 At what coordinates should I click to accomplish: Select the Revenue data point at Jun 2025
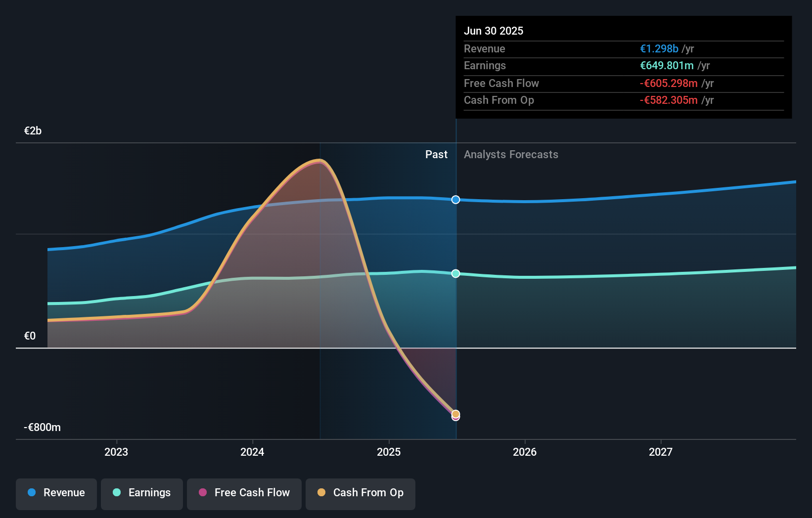pyautogui.click(x=456, y=200)
